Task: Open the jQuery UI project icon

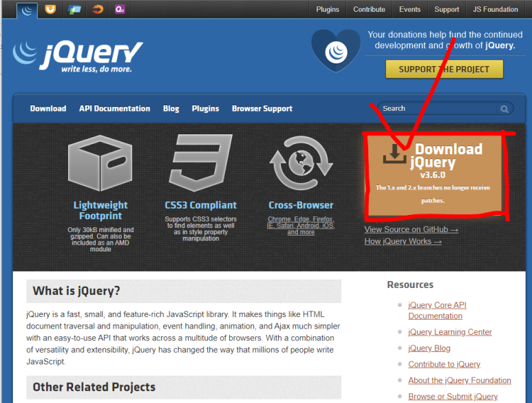Action: pyautogui.click(x=50, y=9)
